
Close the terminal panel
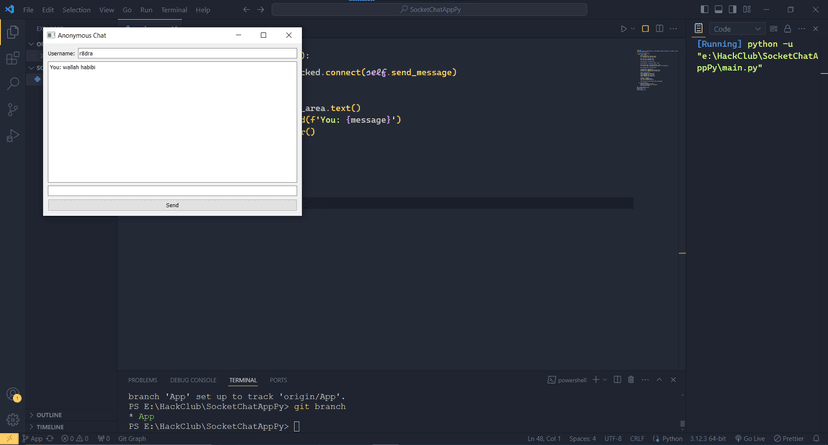673,380
